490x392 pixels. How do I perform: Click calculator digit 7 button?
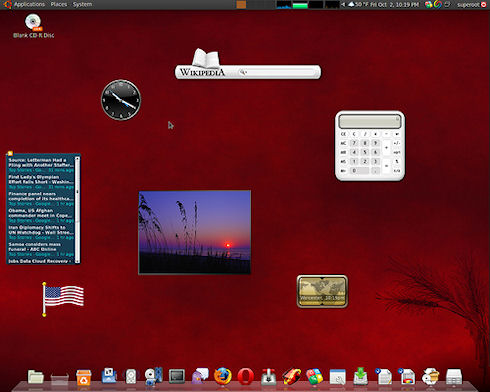coord(354,143)
